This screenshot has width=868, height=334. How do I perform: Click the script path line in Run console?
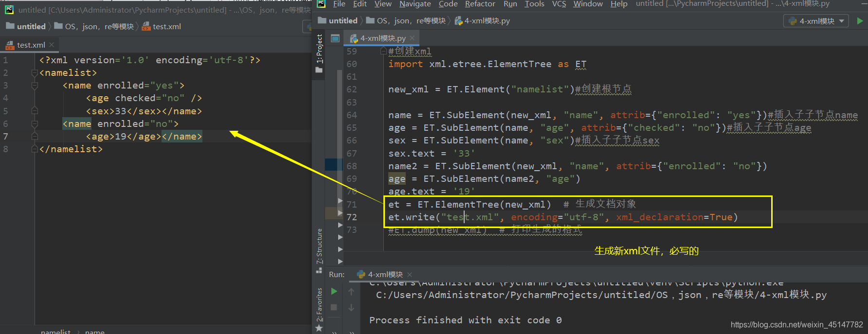[x=601, y=295]
